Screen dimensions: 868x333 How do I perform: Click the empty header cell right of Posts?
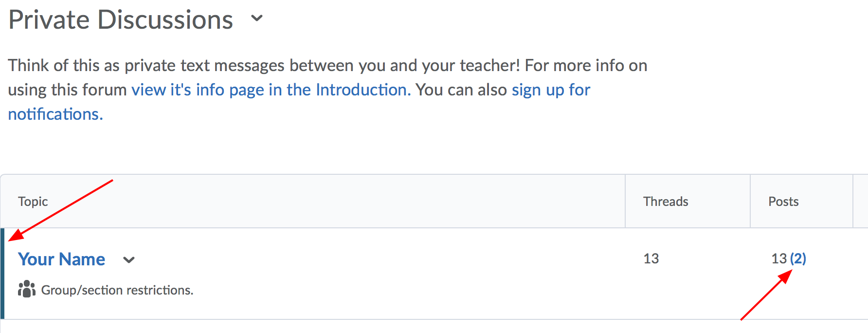click(x=860, y=202)
